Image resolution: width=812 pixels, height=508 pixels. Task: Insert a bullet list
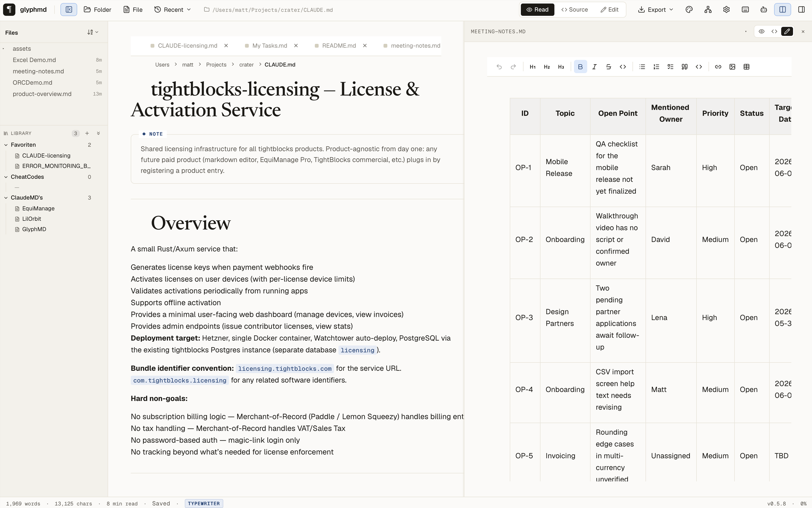point(642,67)
